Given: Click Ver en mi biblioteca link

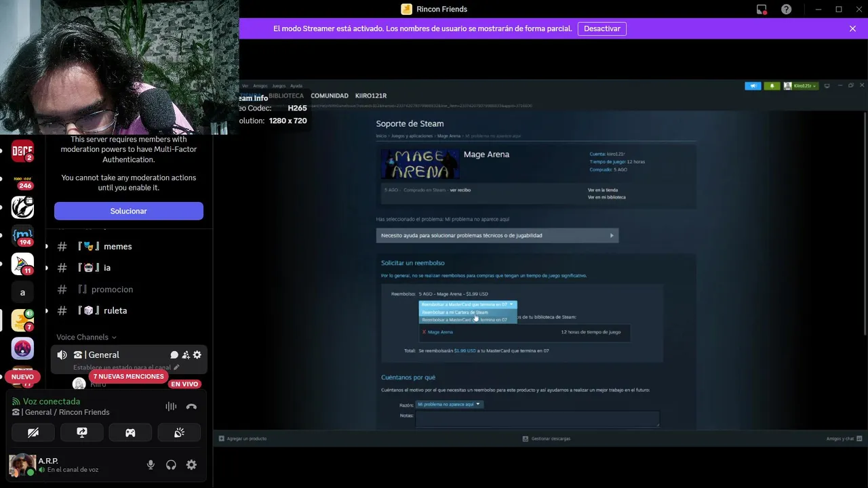Looking at the screenshot, I should (x=607, y=197).
